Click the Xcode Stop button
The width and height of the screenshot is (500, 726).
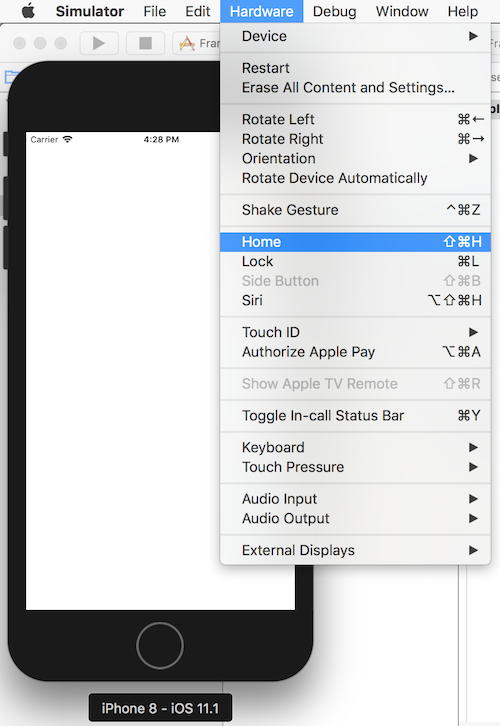click(146, 44)
